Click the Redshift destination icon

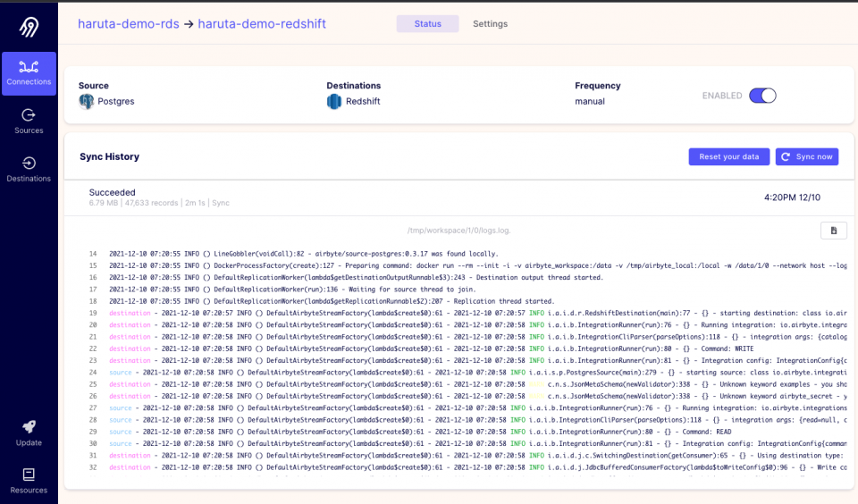[333, 101]
